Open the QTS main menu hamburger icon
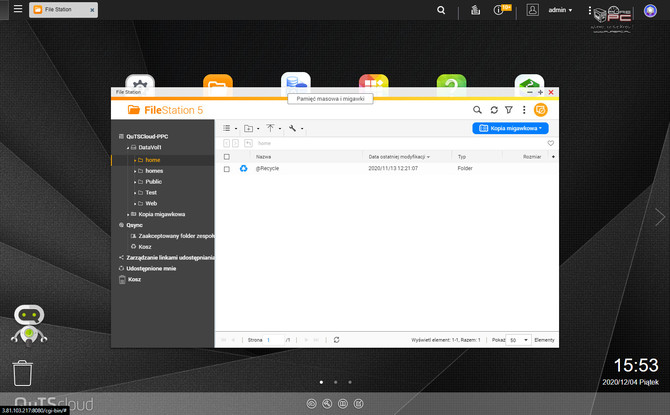The height and width of the screenshot is (415, 670). click(x=18, y=9)
